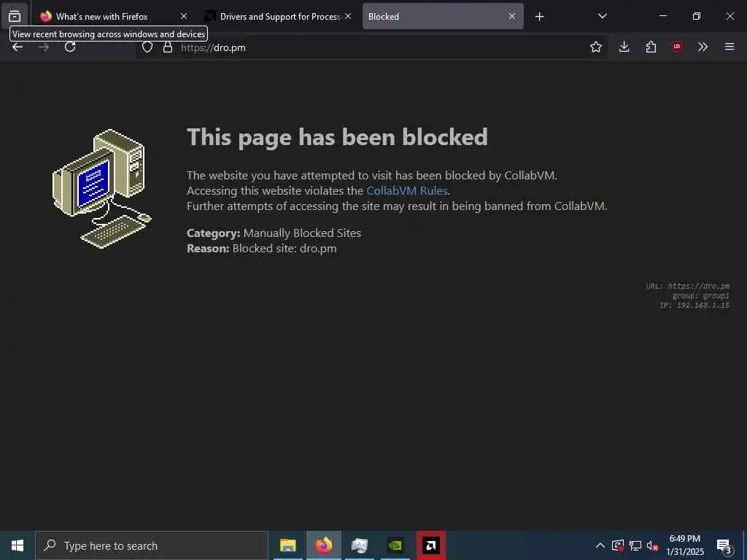Click 'Blocked site: dro.pm' reason text

(285, 249)
